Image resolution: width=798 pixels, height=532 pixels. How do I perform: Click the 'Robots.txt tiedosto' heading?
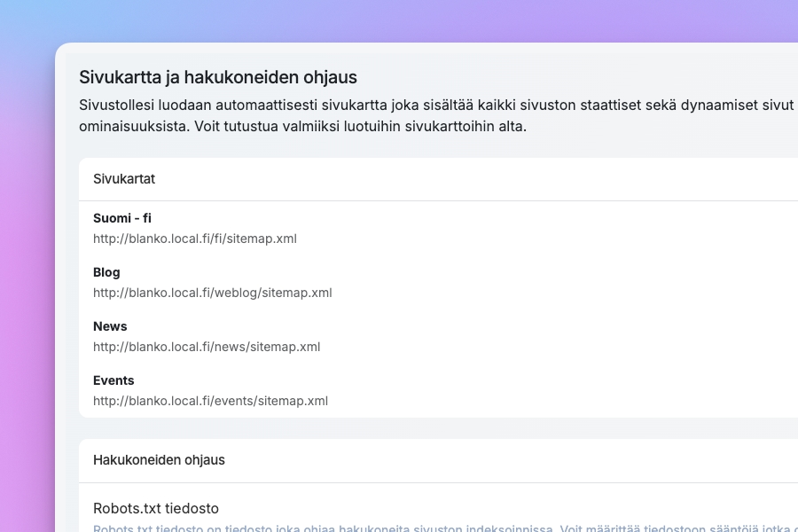click(x=156, y=508)
